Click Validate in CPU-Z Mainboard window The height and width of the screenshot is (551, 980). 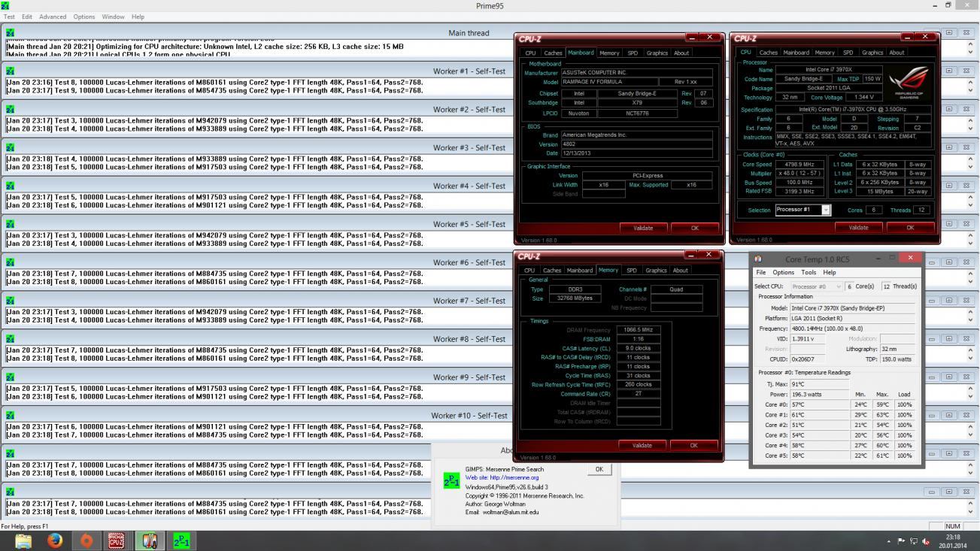tap(643, 228)
